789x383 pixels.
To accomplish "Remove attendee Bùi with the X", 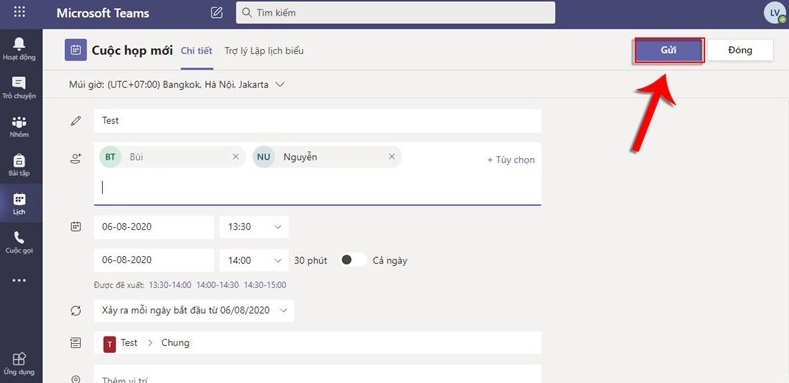I will (235, 157).
